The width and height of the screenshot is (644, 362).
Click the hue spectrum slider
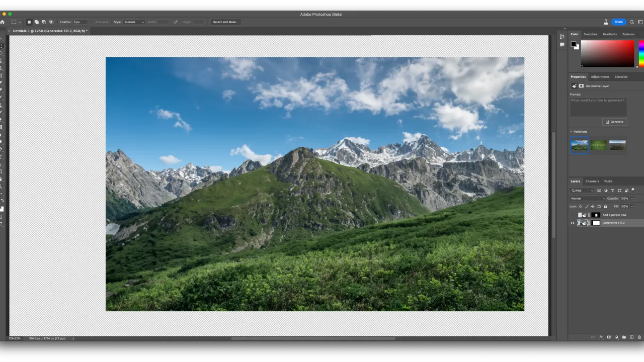point(641,53)
